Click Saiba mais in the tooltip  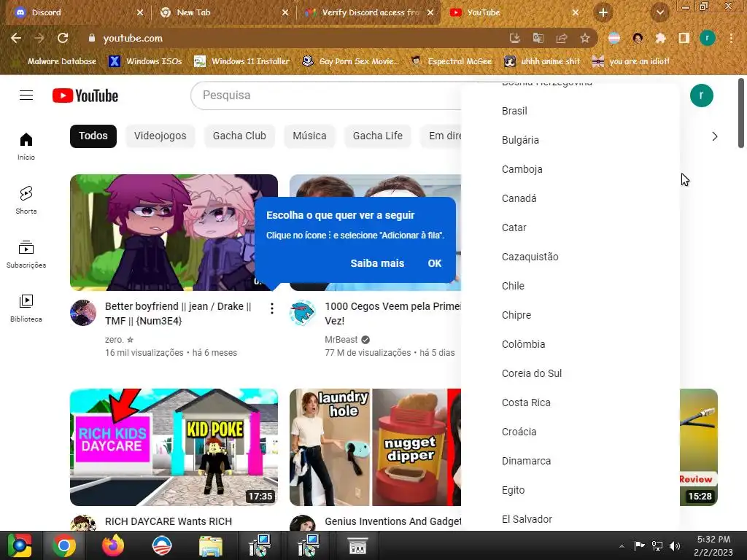pyautogui.click(x=377, y=263)
